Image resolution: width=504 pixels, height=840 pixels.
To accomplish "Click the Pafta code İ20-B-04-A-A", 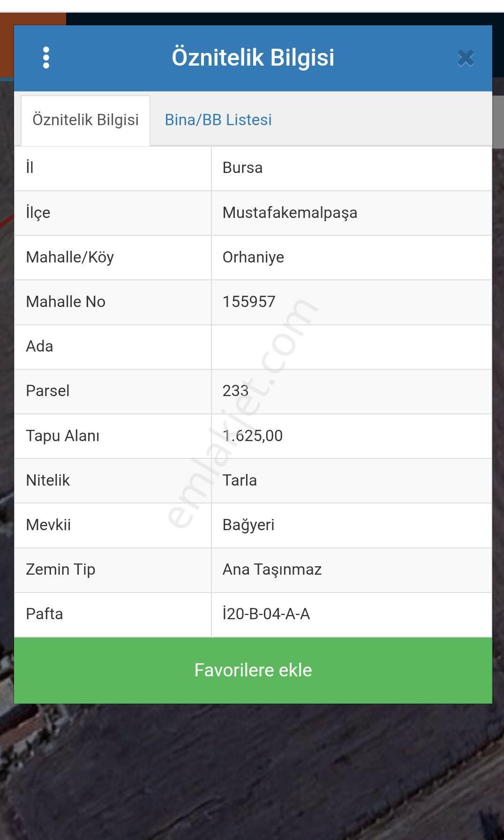I will [x=266, y=614].
